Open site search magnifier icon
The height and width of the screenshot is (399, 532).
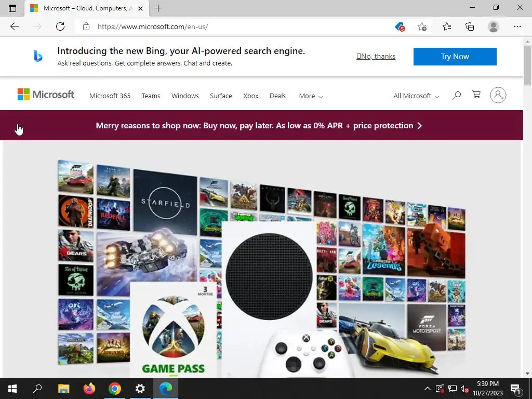tap(457, 96)
